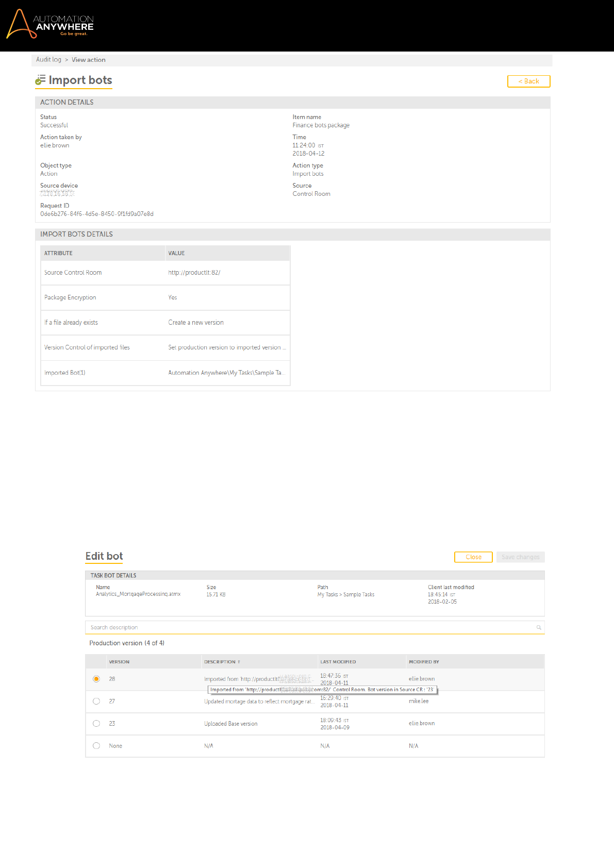This screenshot has height=868, width=614.
Task: Click the Automation Anywhere logo
Action: tap(50, 24)
